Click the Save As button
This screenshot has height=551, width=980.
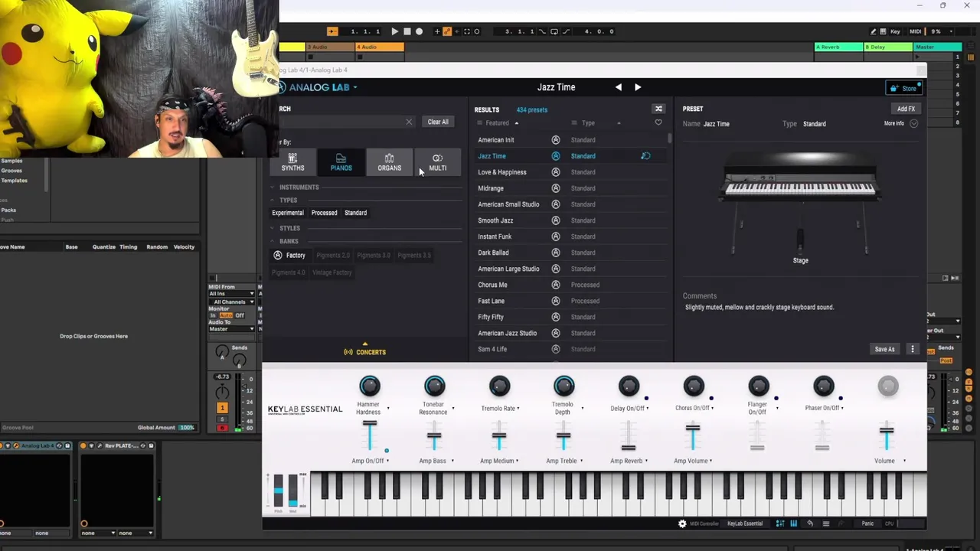(884, 349)
